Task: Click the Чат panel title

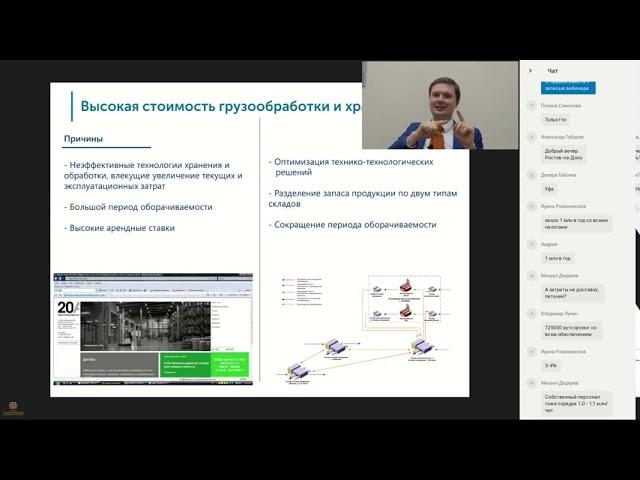Action: 552,71
